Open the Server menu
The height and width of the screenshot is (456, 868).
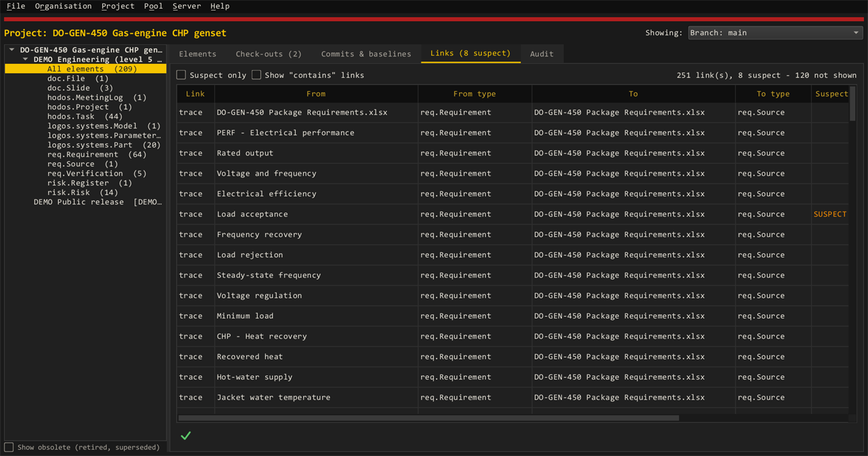point(186,6)
